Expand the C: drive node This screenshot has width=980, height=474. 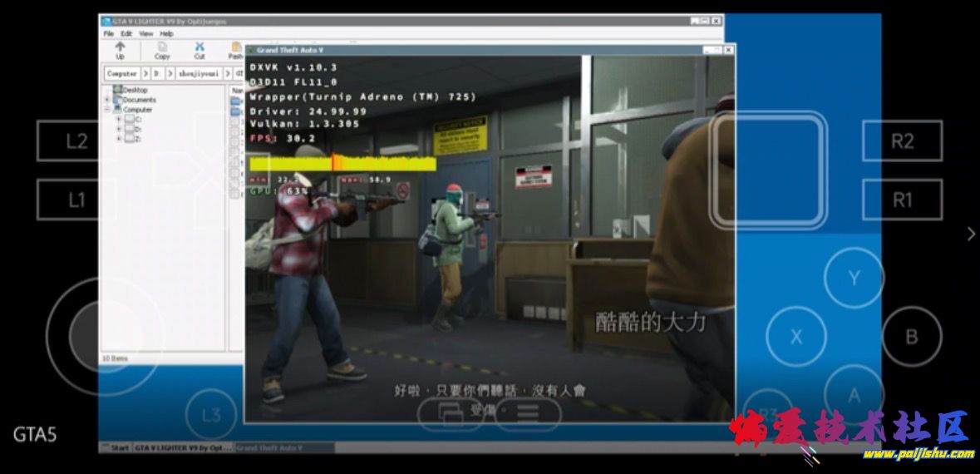point(118,119)
